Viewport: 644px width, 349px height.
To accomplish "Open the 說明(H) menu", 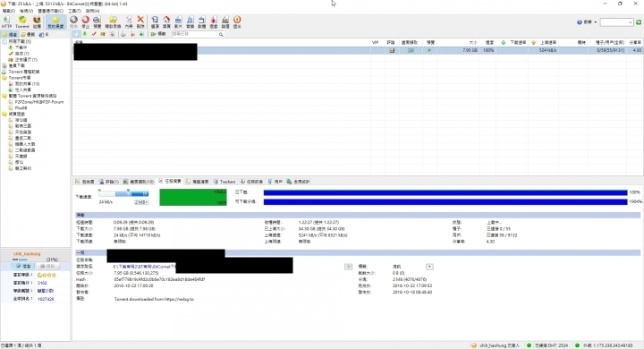I will pyautogui.click(x=92, y=11).
